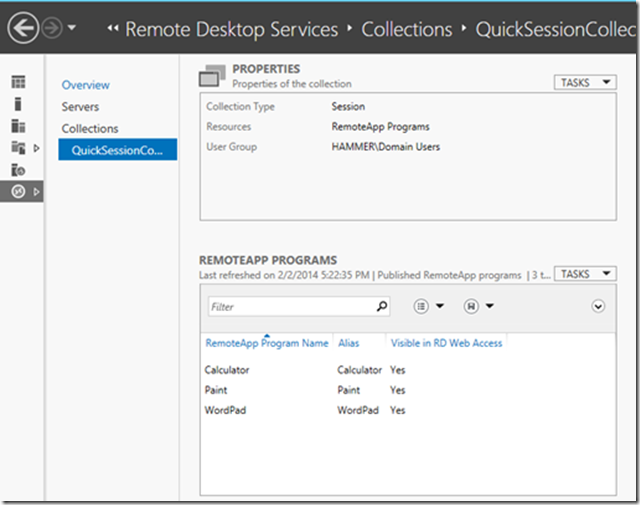Open the navigation history dropdown arrow
This screenshot has height=505, width=640.
pos(70,29)
